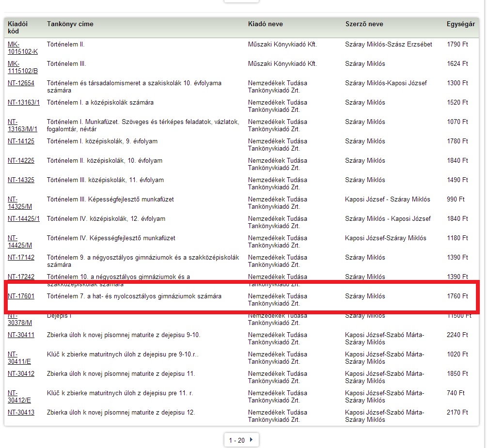
Task: Open the NT-30412 textbook link
Action: 21,374
